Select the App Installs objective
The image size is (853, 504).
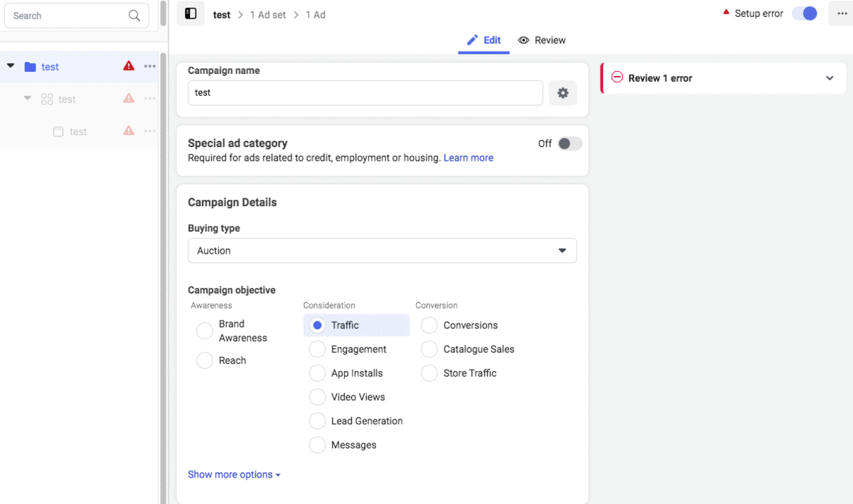tap(317, 373)
